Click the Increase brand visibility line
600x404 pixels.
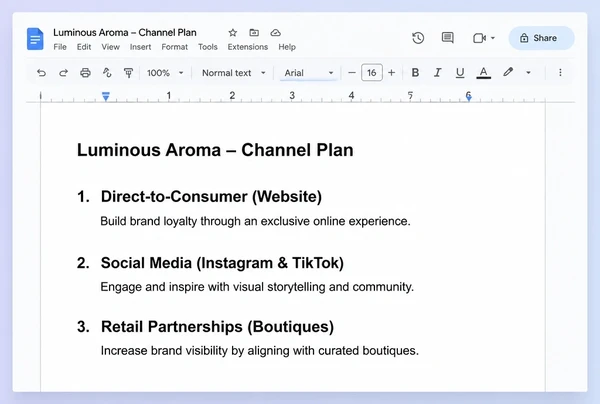pos(260,350)
